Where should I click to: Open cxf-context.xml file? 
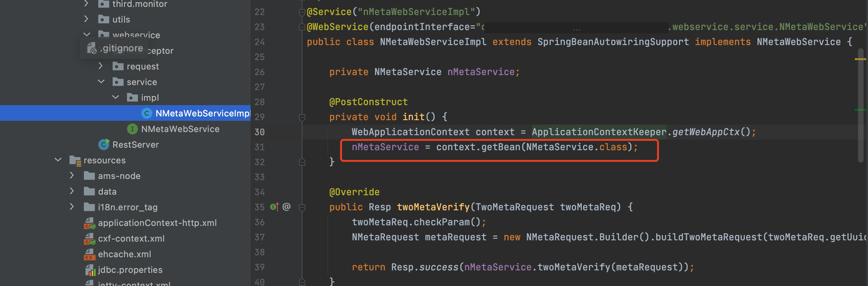(132, 238)
